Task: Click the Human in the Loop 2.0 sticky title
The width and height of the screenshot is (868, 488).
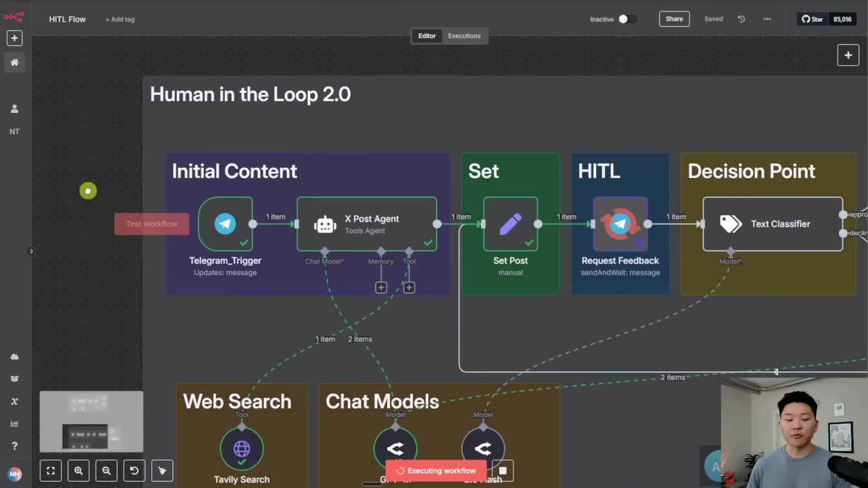Action: coord(251,94)
